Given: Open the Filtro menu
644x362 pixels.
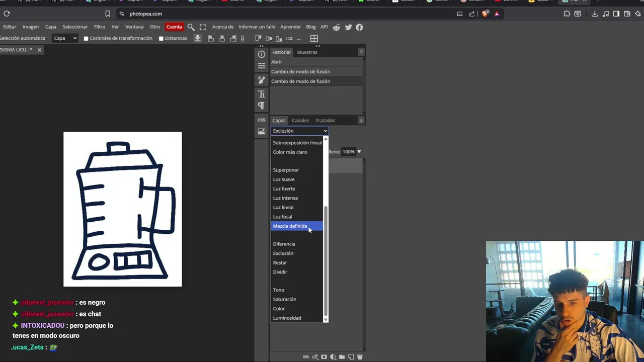Looking at the screenshot, I should tap(100, 27).
